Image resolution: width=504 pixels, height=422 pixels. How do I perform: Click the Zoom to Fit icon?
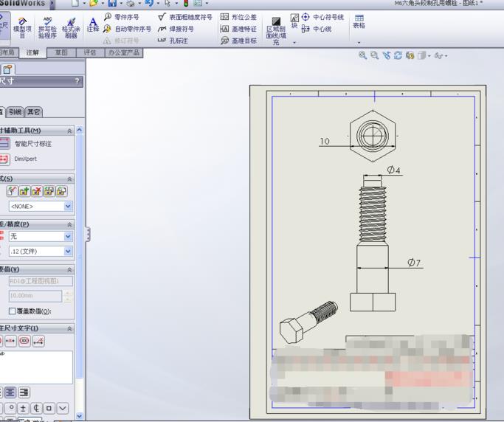tap(362, 55)
